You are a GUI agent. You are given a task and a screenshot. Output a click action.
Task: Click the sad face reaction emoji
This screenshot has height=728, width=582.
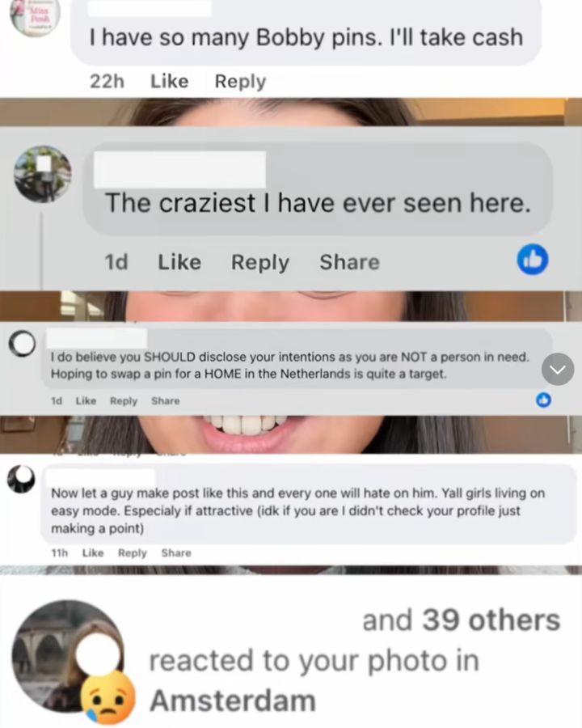coord(108,697)
